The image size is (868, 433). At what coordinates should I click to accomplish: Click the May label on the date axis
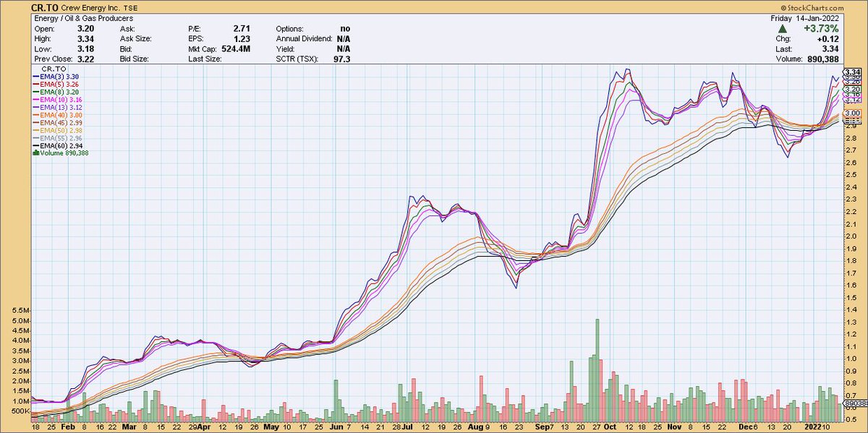271,427
